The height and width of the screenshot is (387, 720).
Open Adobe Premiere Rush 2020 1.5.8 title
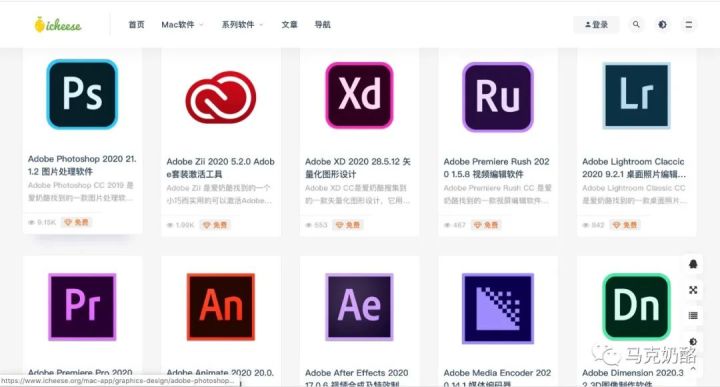tap(496, 168)
